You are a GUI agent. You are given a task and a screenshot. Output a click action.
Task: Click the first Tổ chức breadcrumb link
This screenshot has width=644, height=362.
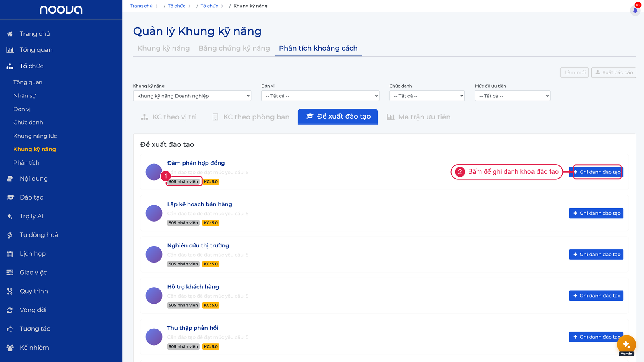[177, 6]
